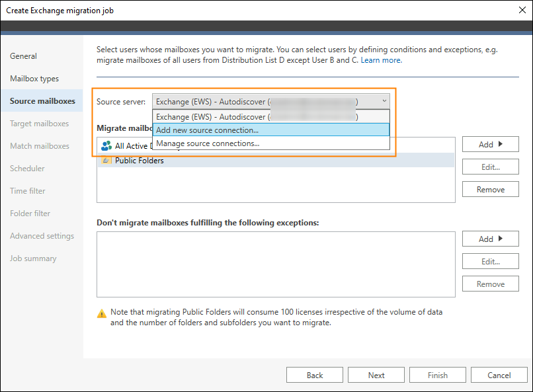Image resolution: width=533 pixels, height=392 pixels.
Task: Open the Target mailboxes step
Action: [39, 124]
